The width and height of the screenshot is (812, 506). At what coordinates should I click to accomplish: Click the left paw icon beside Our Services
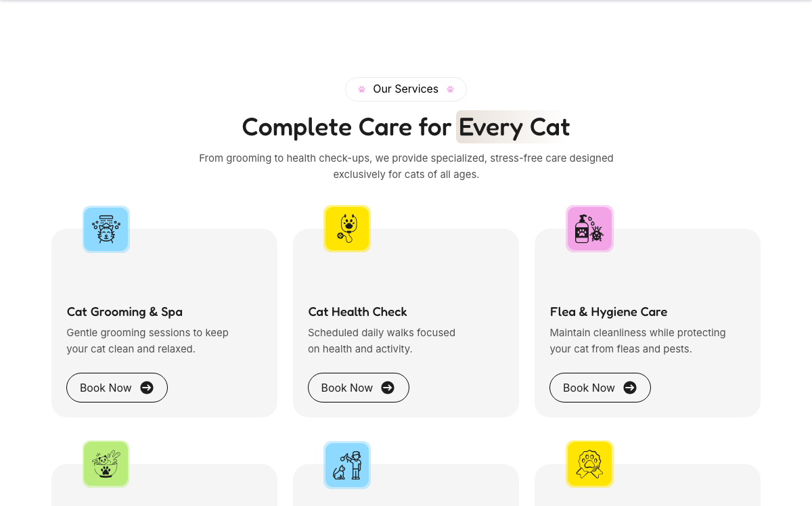coord(362,89)
